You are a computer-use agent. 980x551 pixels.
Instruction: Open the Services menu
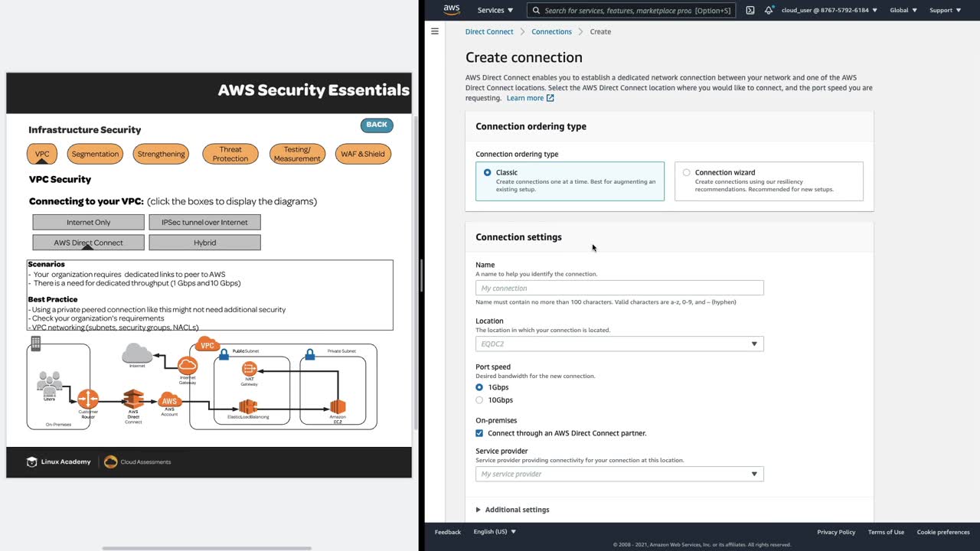[x=495, y=10]
